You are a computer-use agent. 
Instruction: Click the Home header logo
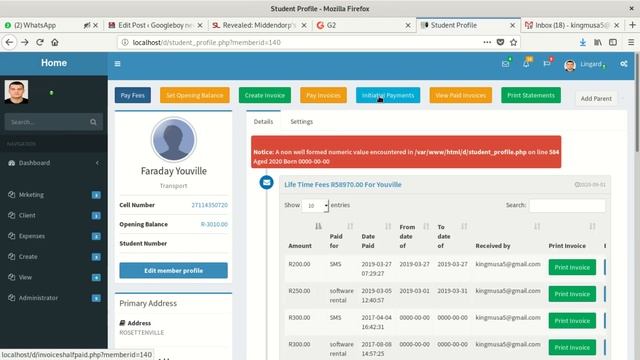pos(54,63)
